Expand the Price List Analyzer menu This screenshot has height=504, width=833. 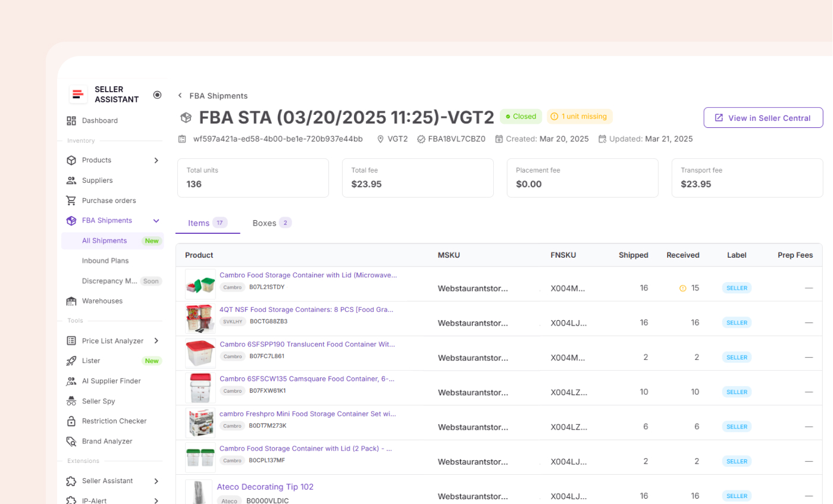tap(155, 341)
